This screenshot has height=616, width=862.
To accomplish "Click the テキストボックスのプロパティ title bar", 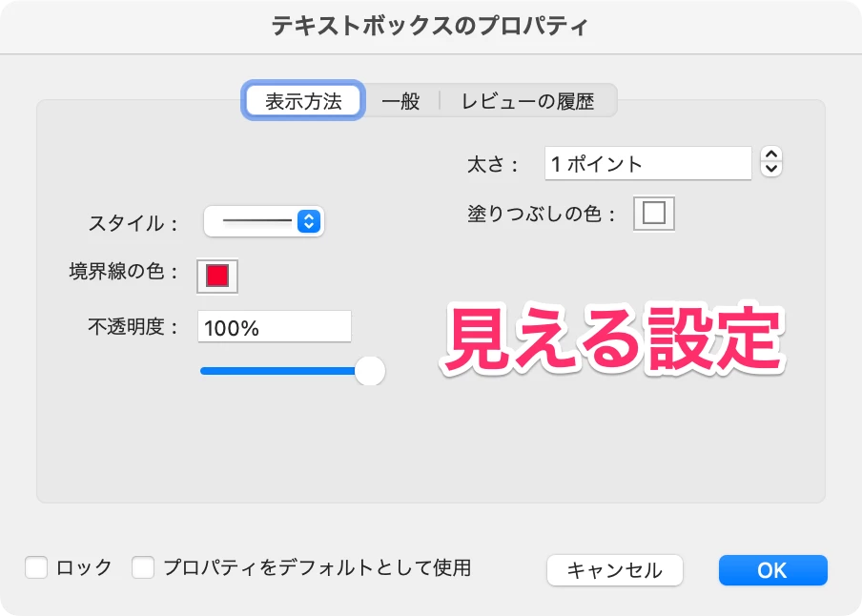I will pyautogui.click(x=430, y=26).
